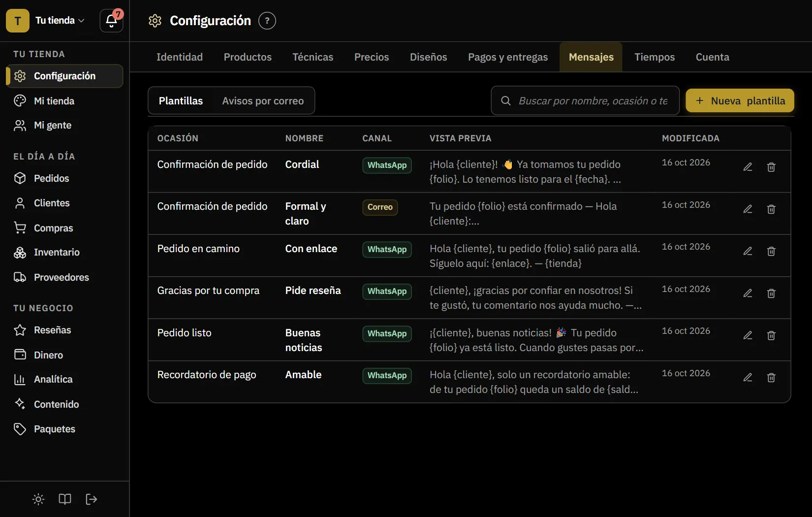The height and width of the screenshot is (517, 812).
Task: Click the gear icon beside the Configuración title
Action: pos(155,21)
